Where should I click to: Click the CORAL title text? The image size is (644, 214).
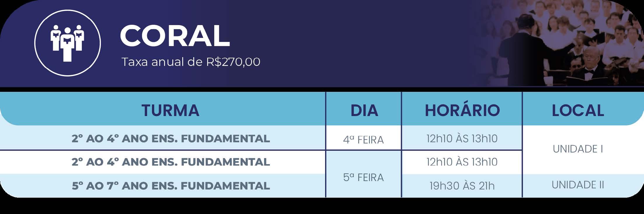[175, 36]
